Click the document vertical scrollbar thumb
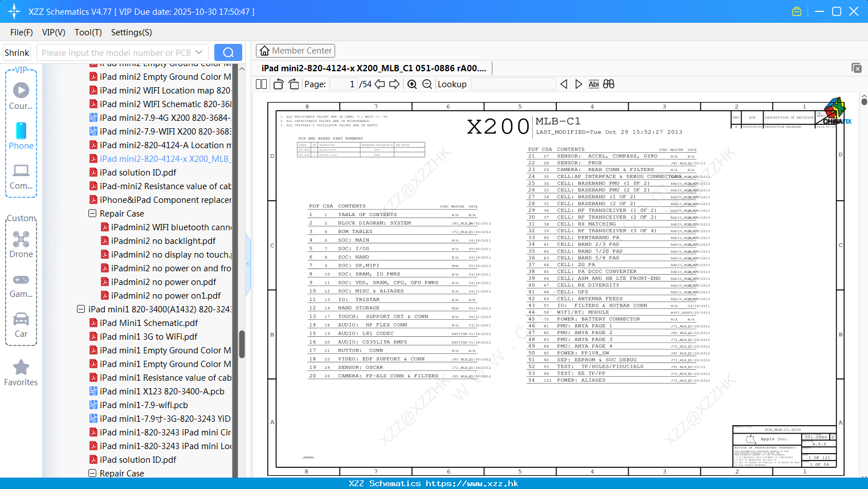Screen dimensions: 868x489 tap(864, 102)
